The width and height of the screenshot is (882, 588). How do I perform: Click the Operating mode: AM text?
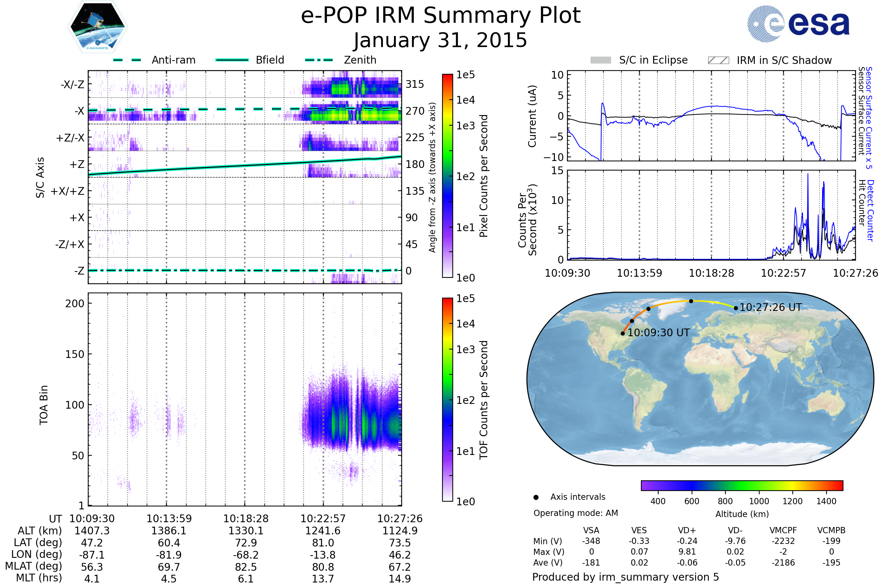tap(576, 513)
